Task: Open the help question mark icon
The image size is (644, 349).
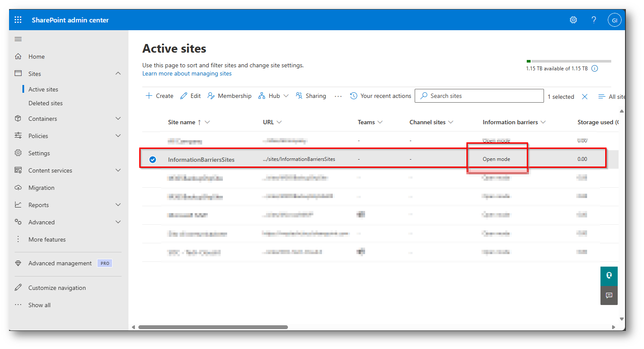Action: 594,20
